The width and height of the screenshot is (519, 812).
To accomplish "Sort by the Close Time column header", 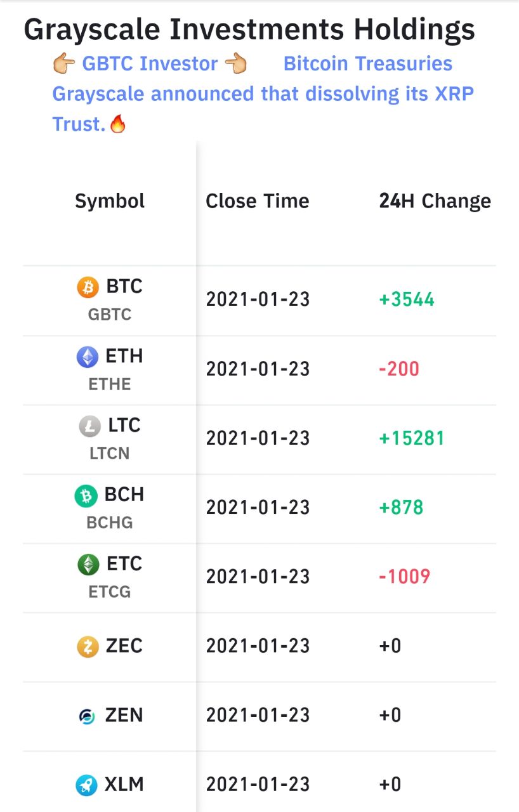I will 258,201.
